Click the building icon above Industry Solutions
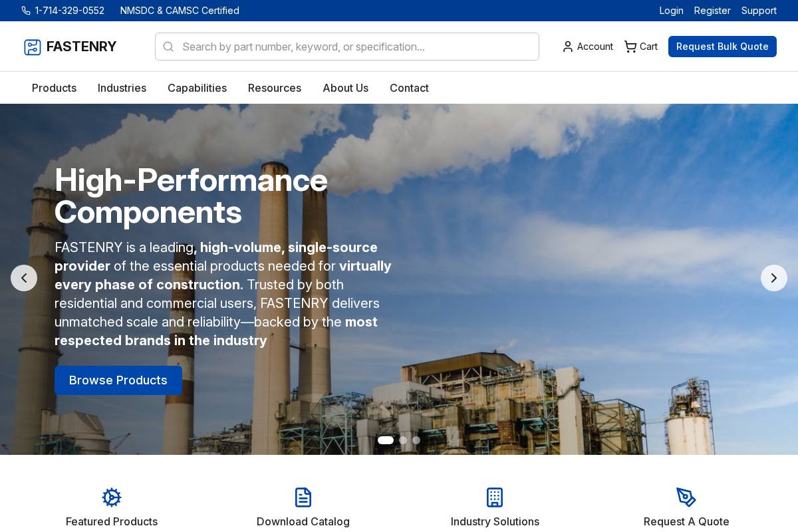 tap(495, 497)
